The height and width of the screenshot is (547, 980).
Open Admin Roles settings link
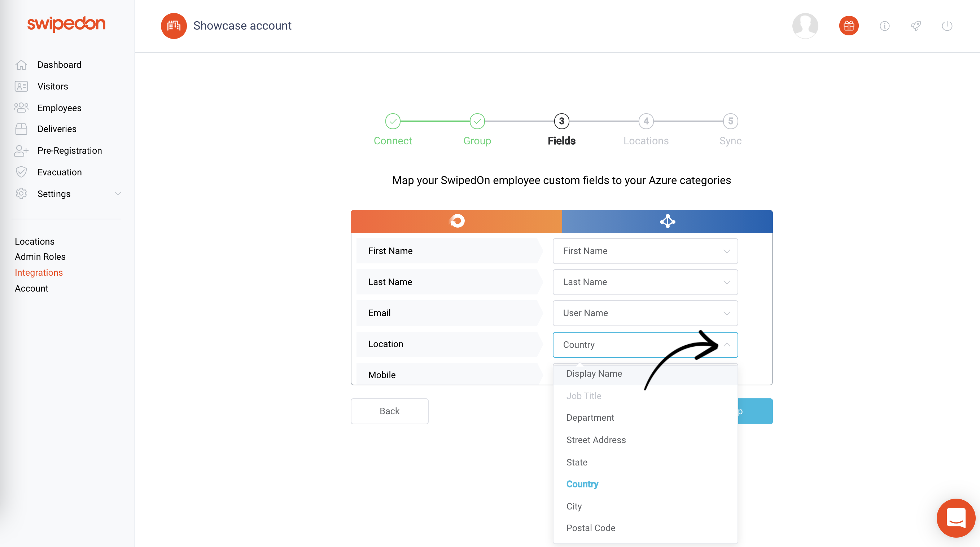click(40, 257)
